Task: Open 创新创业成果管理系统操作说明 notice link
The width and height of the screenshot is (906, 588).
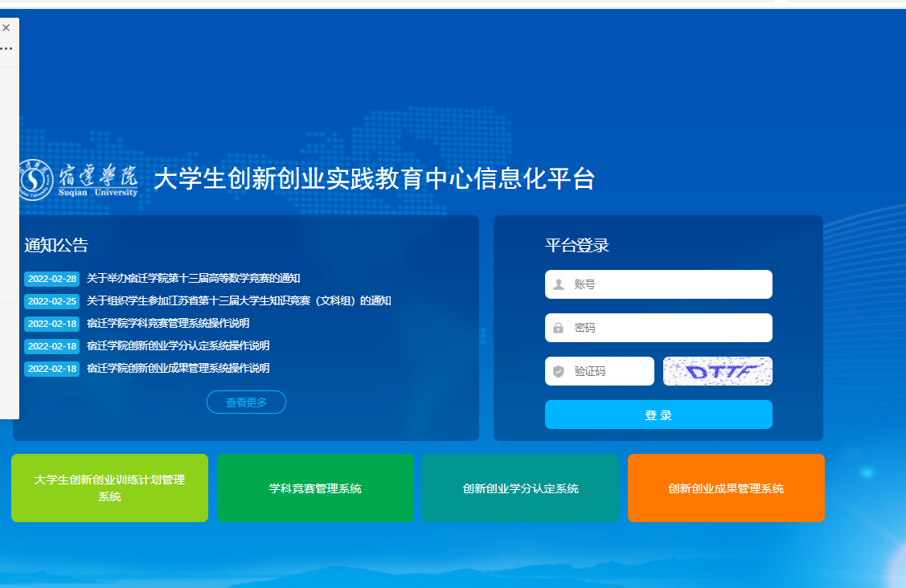Action: [178, 369]
